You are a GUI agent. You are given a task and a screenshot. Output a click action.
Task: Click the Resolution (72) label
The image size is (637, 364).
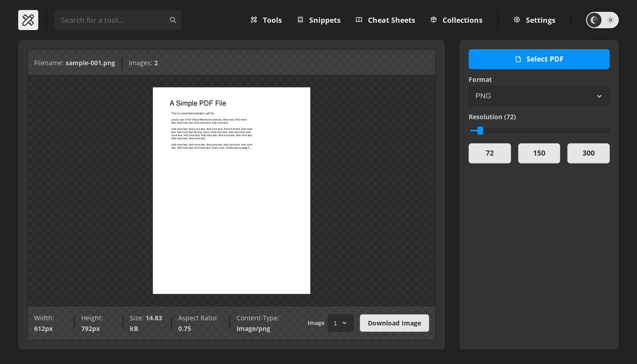492,117
